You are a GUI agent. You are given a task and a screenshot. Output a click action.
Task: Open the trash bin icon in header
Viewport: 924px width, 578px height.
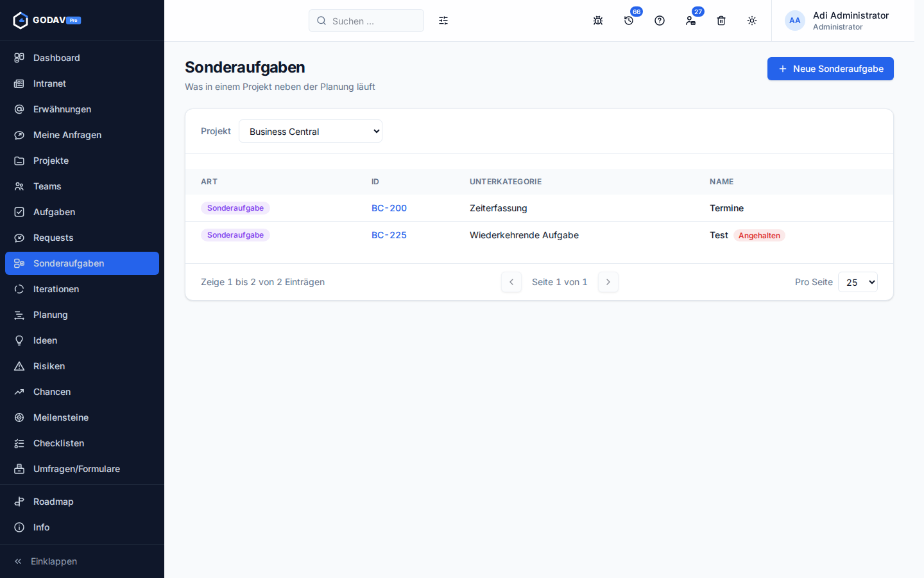[x=721, y=21]
